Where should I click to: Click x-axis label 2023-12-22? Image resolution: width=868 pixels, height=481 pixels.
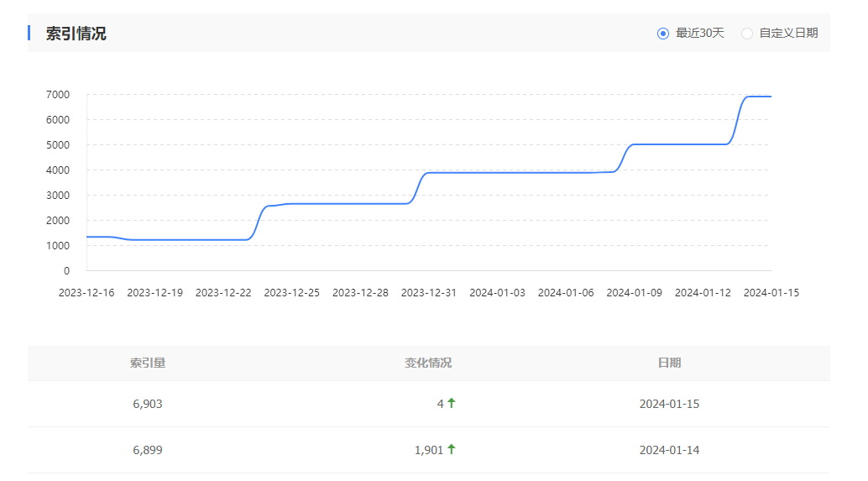(223, 293)
